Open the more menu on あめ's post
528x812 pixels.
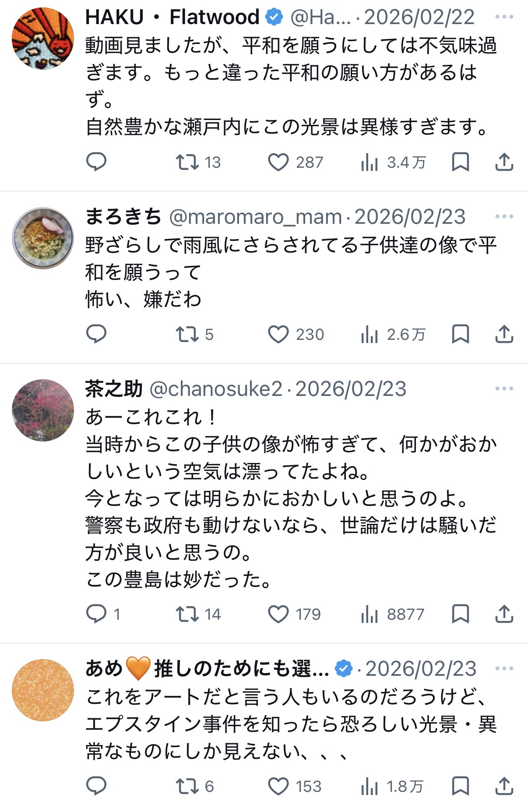504,668
